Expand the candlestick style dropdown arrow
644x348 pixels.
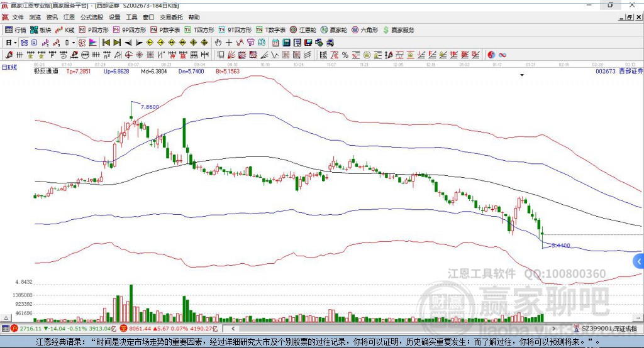click(x=74, y=42)
